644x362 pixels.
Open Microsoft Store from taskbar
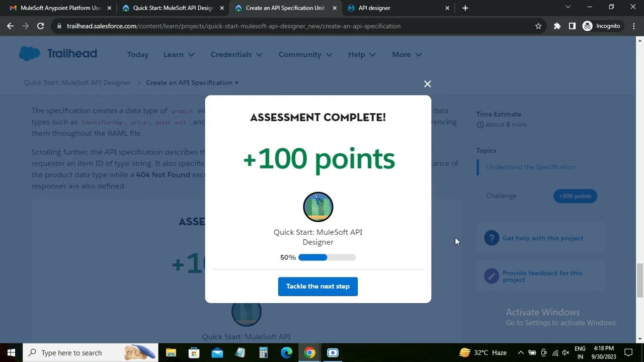coord(194,353)
